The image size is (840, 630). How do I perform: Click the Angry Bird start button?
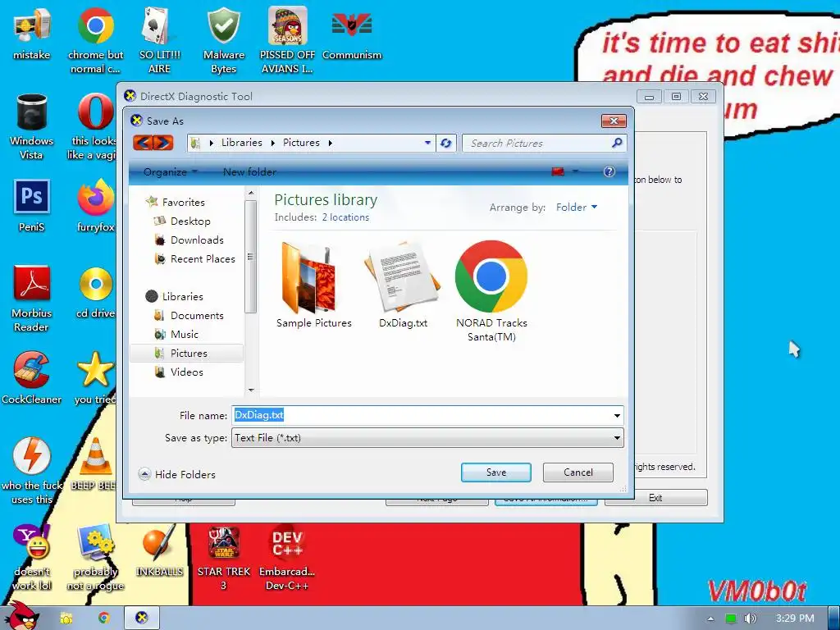pos(21,616)
